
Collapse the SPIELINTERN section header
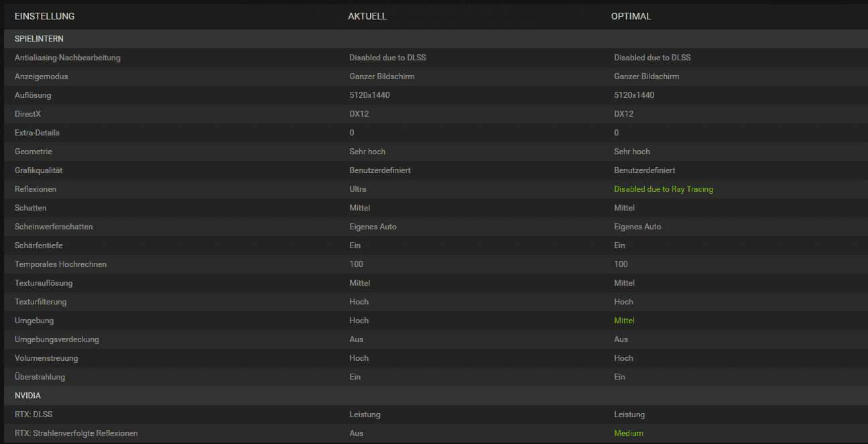(x=39, y=39)
